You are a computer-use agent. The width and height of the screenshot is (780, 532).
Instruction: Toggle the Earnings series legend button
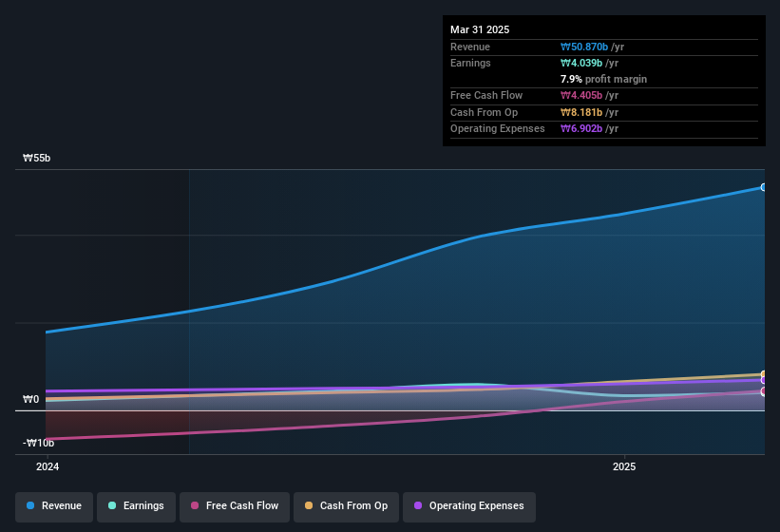click(136, 506)
